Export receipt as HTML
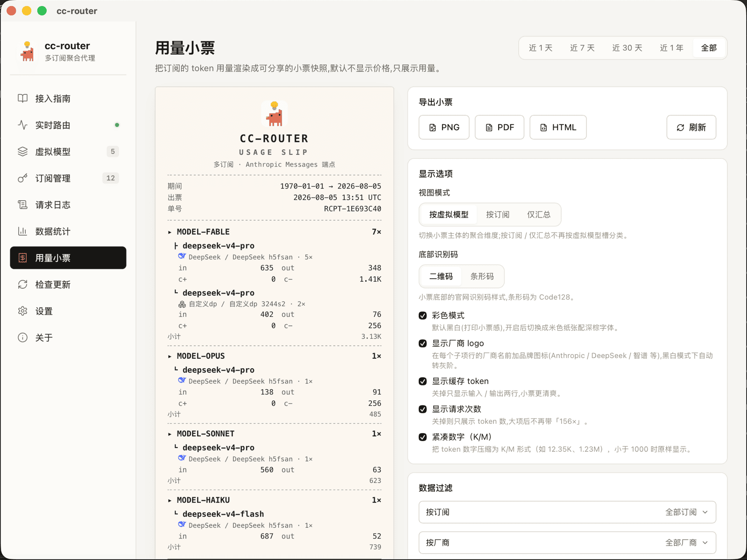 tap(558, 127)
